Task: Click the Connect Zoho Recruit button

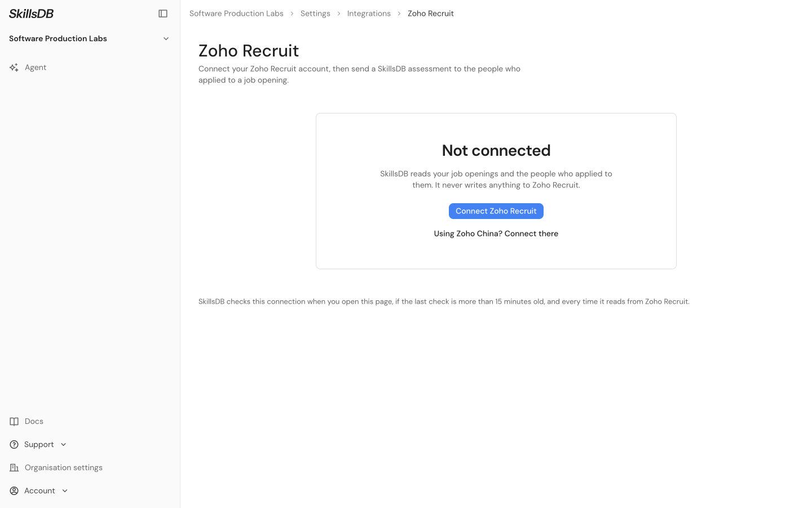Action: pos(496,211)
